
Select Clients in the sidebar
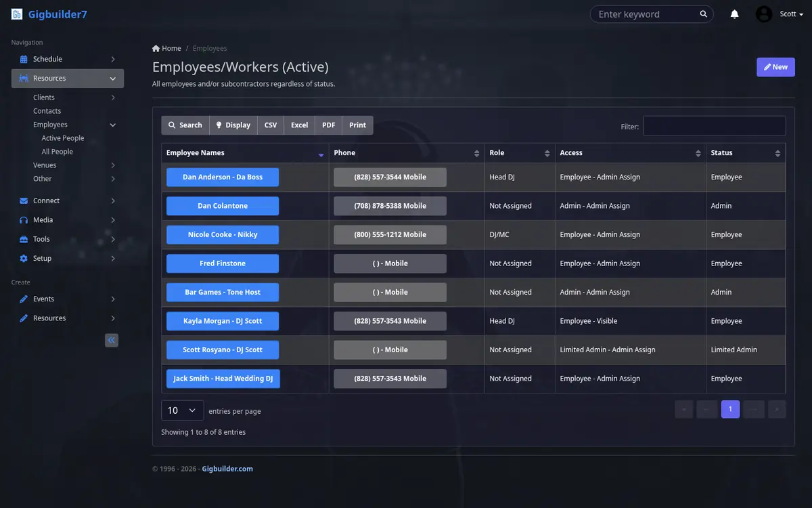(x=44, y=98)
